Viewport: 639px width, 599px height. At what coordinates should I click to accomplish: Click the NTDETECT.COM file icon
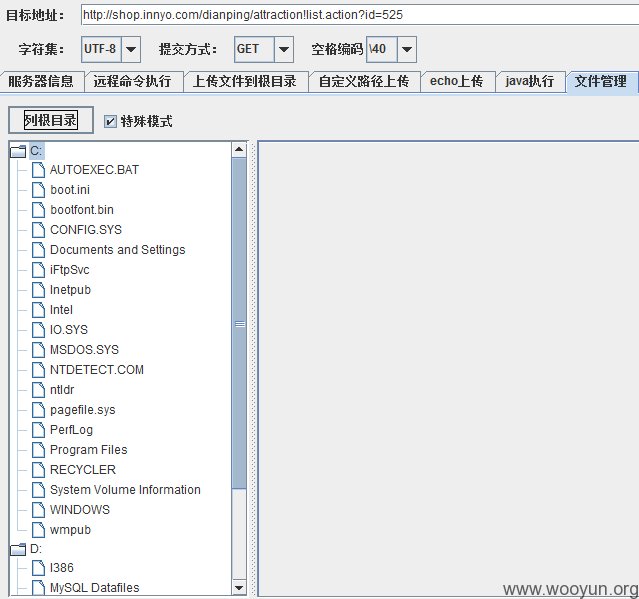pyautogui.click(x=38, y=369)
